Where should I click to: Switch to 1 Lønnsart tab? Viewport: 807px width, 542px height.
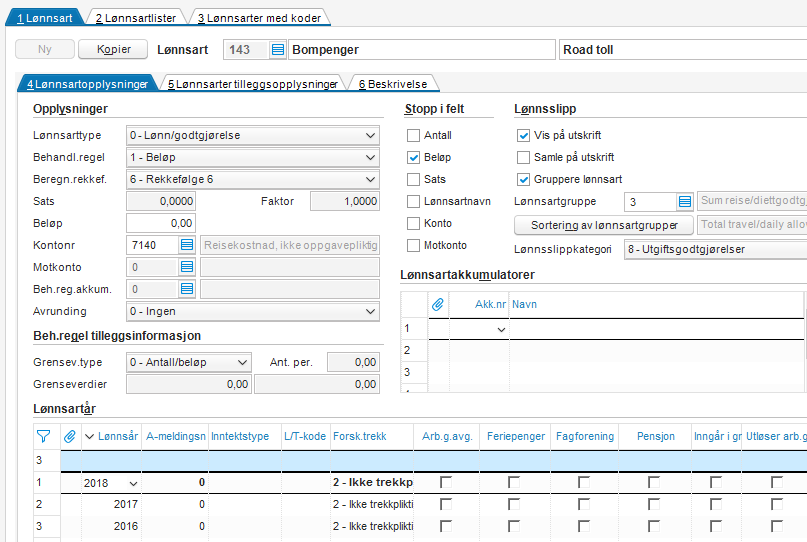(44, 18)
